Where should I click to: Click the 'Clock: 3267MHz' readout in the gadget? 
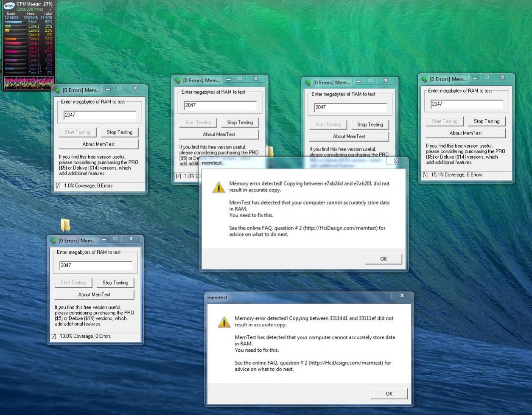pos(30,9)
